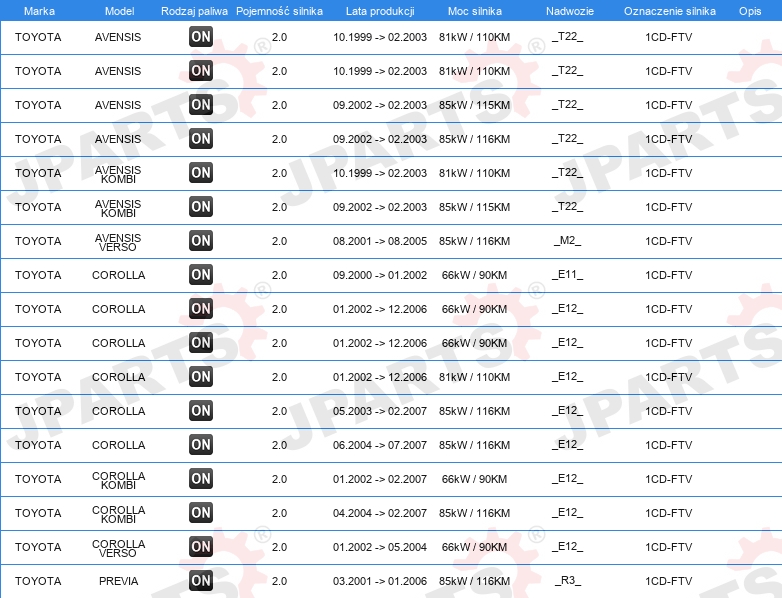The height and width of the screenshot is (598, 782).
Task: Click ON icon in AVENSIS KOMBI 85kW / 115KM row
Action: [x=201, y=206]
